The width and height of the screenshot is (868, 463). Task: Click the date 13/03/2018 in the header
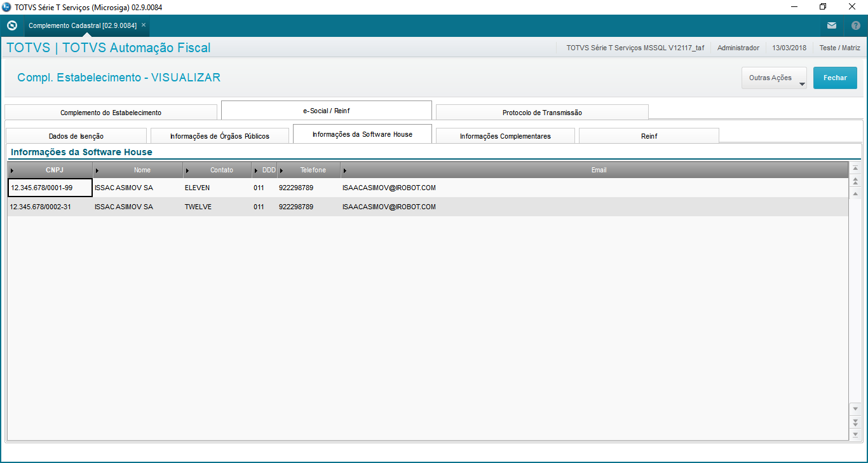[789, 48]
